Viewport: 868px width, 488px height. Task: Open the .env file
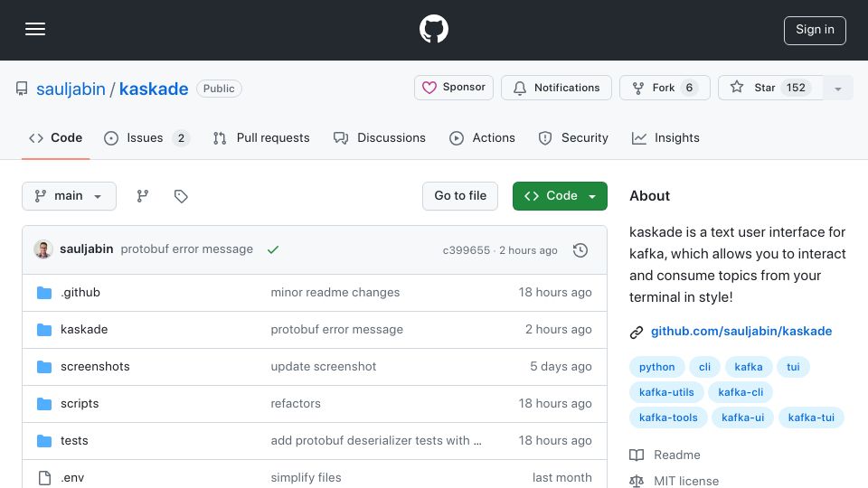[72, 477]
